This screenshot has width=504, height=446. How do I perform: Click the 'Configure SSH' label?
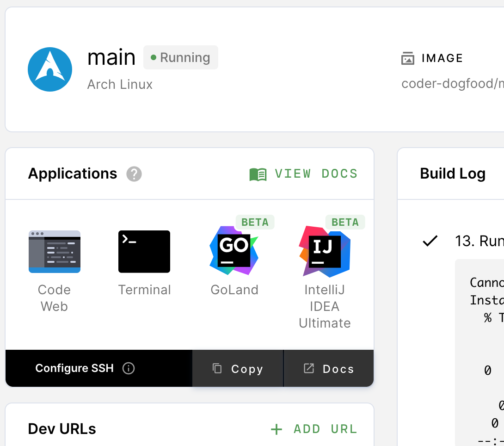(x=74, y=368)
